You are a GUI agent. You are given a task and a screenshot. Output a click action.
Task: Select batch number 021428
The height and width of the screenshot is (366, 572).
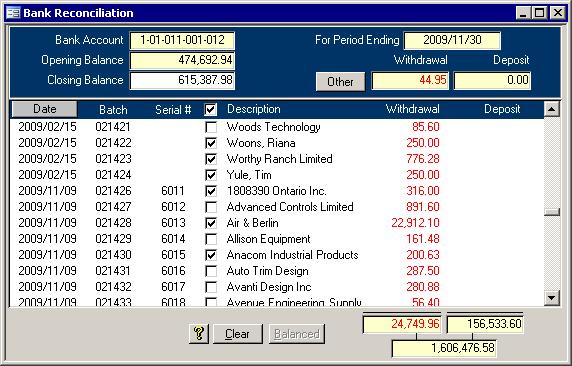[113, 223]
